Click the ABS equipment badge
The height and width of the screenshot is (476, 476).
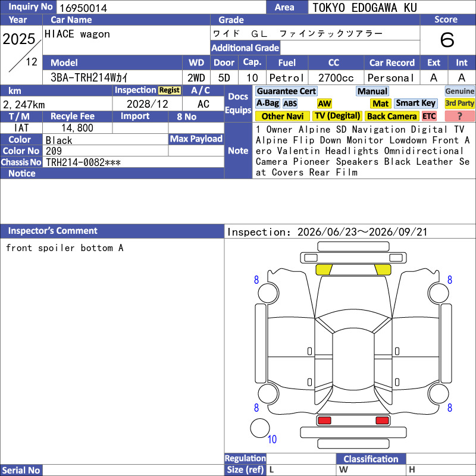290,104
